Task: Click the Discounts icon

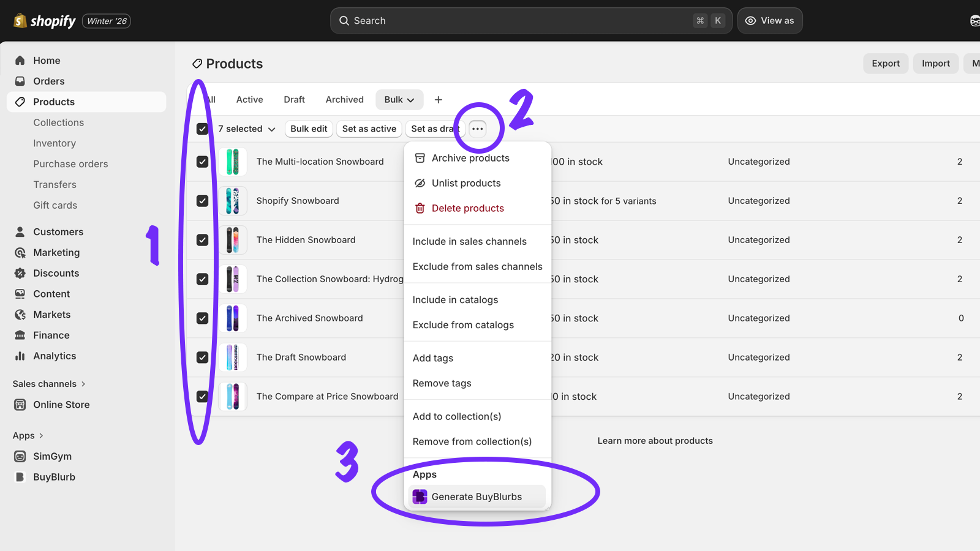Action: click(19, 273)
